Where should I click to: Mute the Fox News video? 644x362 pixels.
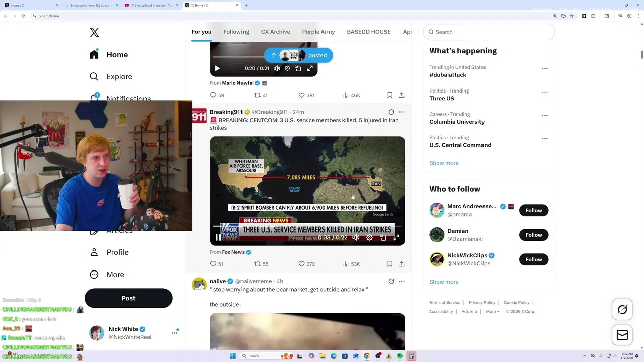click(356, 238)
